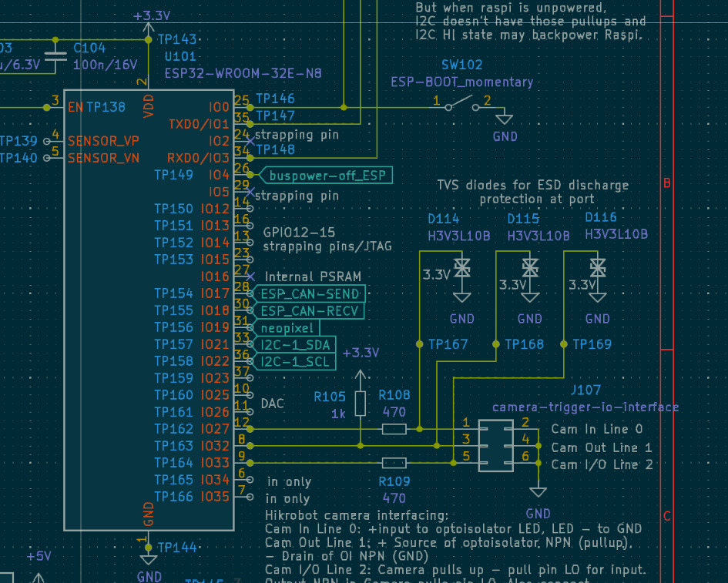Select the TP168 test point label
The width and height of the screenshot is (728, 583).
524,344
